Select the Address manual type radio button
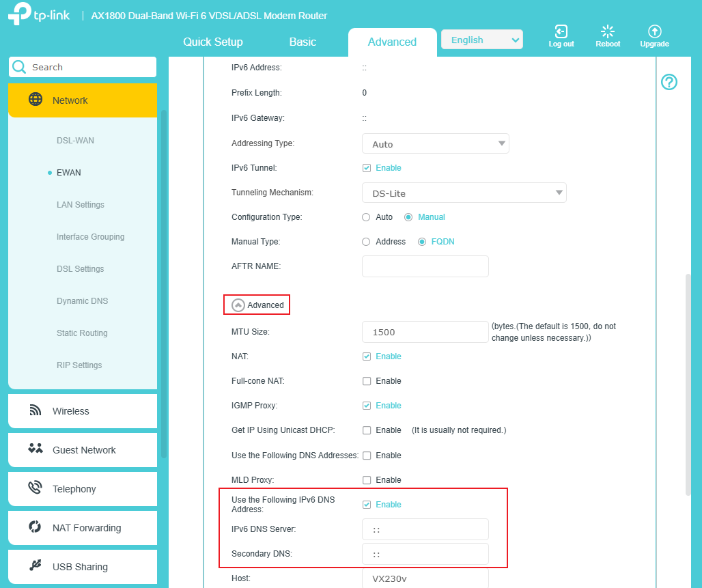 click(366, 241)
